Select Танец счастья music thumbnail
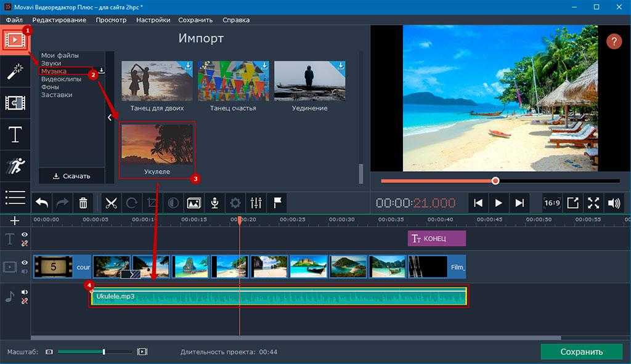This screenshot has width=631, height=364. [233, 81]
